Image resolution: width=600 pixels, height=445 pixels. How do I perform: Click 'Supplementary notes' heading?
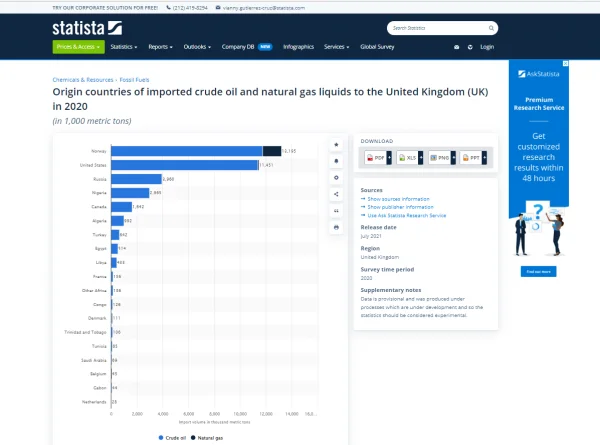click(391, 290)
